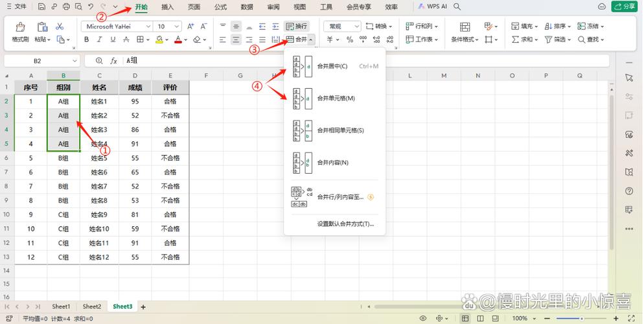Decrease font size with A- icon
644x324 pixels.
click(x=203, y=27)
